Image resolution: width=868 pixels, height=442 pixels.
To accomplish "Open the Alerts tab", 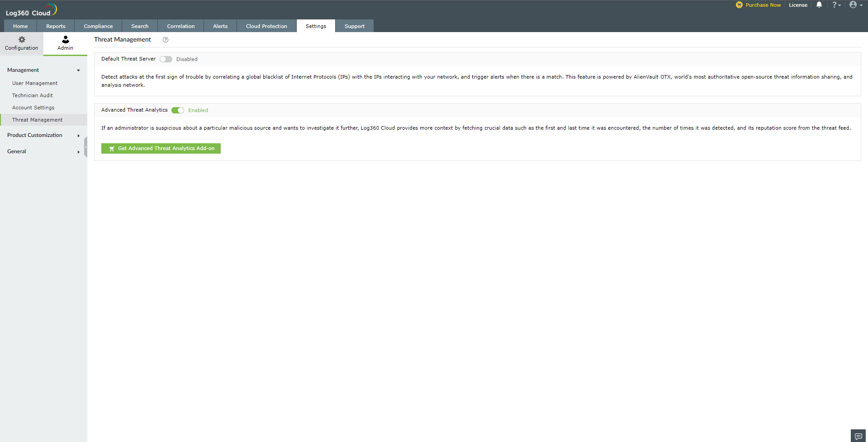I will [220, 26].
